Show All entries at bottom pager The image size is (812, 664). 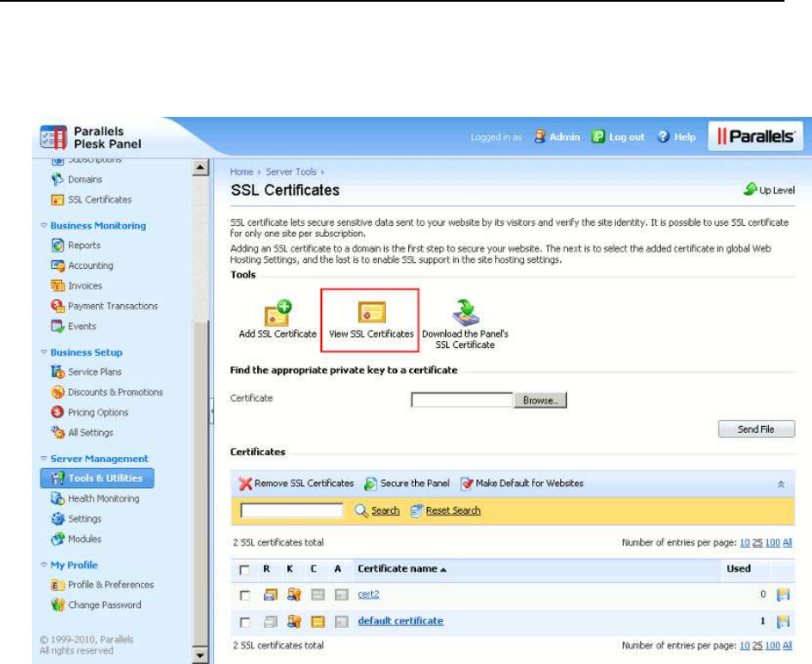(x=787, y=645)
